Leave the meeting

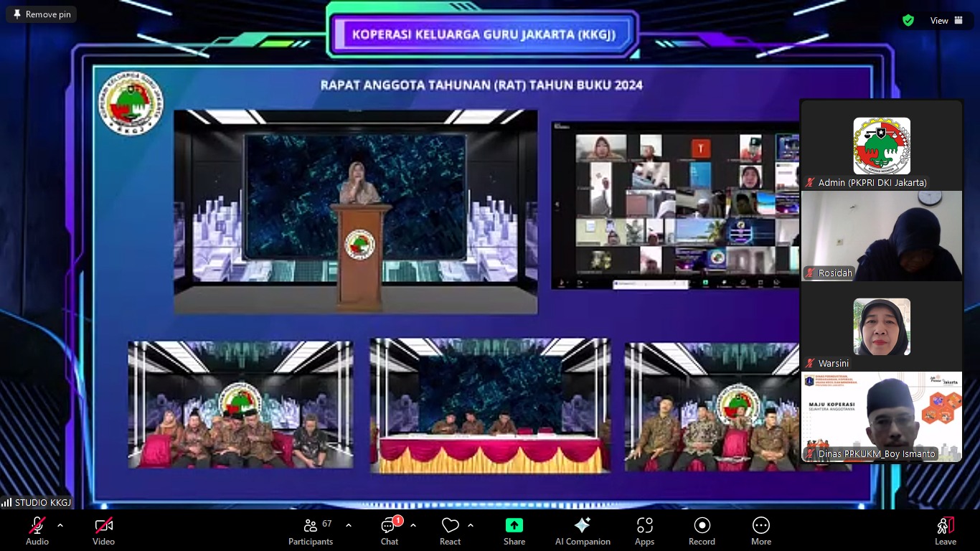coord(946,531)
